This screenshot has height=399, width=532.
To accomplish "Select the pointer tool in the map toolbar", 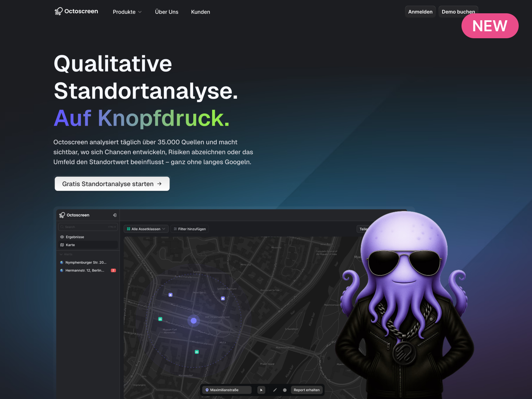I will click(x=261, y=390).
